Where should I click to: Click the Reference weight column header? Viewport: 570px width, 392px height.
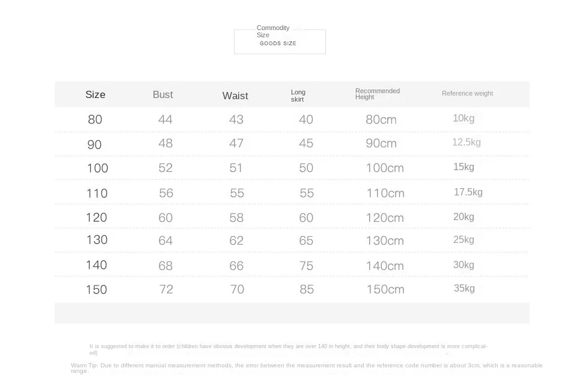[467, 93]
